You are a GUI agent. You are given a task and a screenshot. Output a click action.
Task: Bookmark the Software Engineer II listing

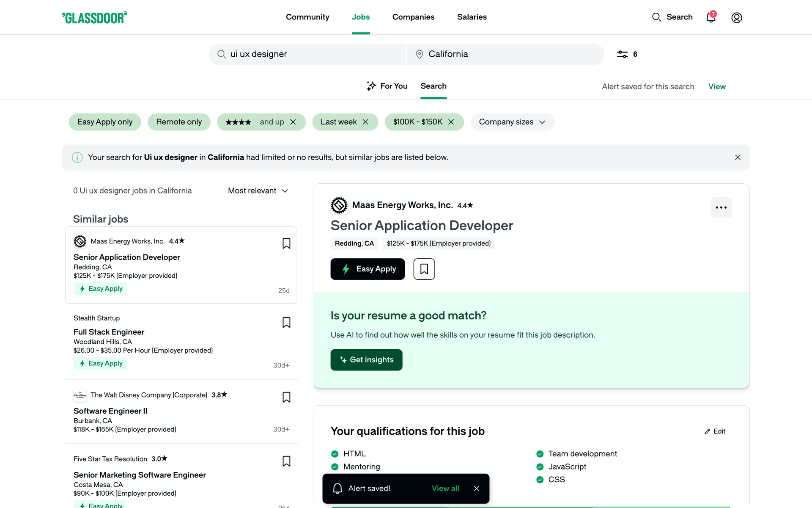(x=286, y=397)
